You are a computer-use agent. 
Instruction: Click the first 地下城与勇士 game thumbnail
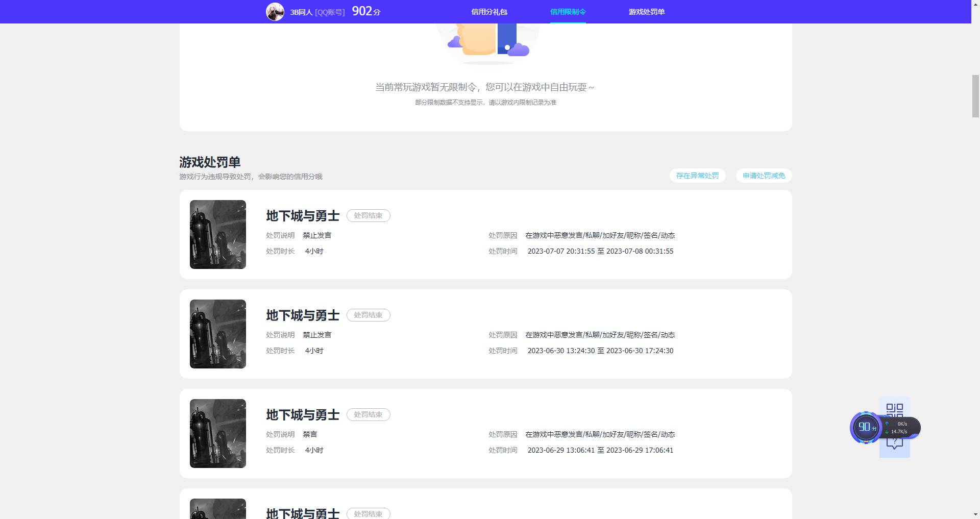pos(217,234)
